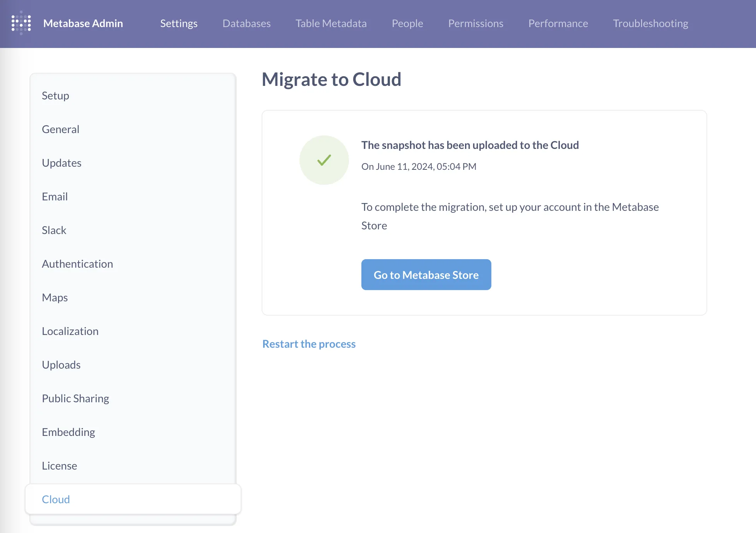Select License in settings sidebar
Image resolution: width=756 pixels, height=533 pixels.
(59, 466)
